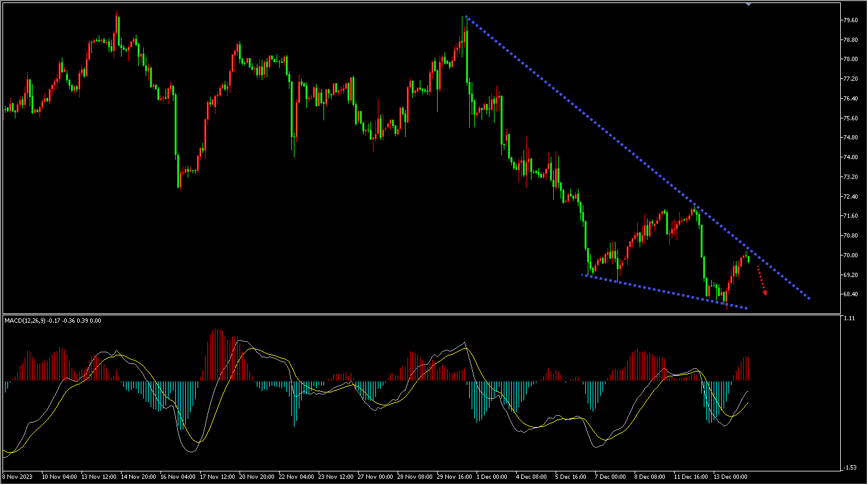Click the 68.40 price level label

849,294
